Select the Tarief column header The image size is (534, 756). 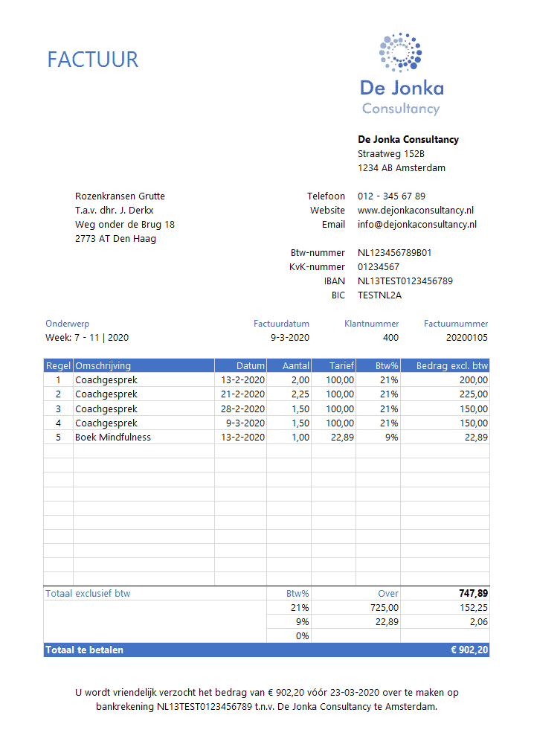(x=341, y=366)
